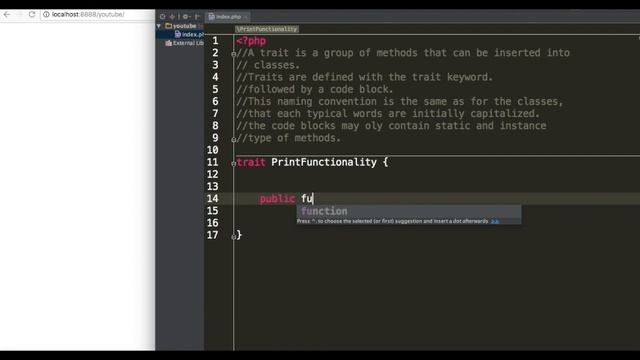Click comment '//Traits are defined with the trait keyword.'
This screenshot has height=360, width=640.
click(364, 77)
